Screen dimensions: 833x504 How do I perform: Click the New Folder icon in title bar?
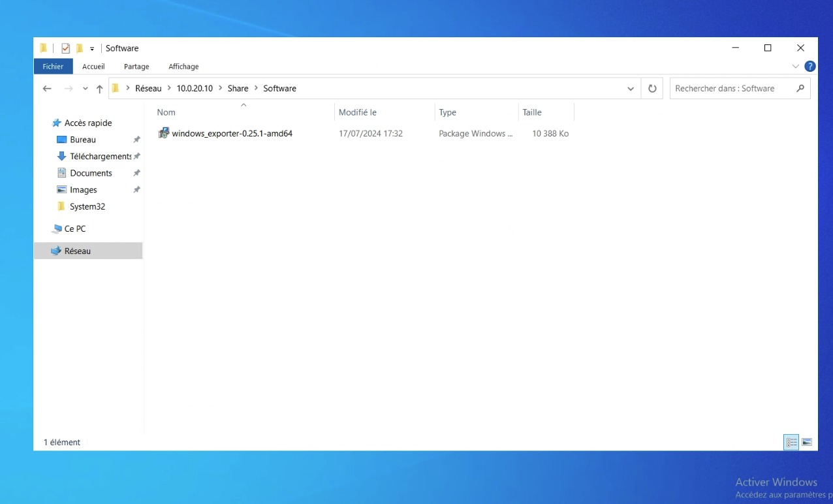click(80, 48)
